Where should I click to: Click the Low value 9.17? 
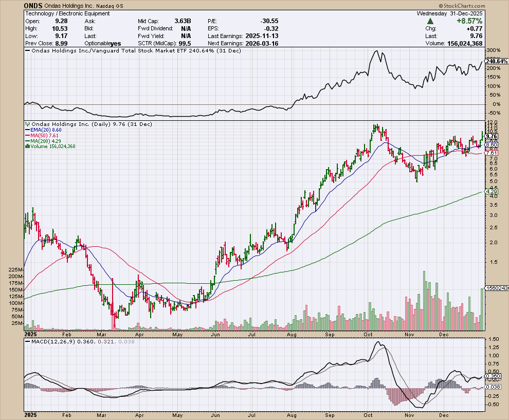(61, 36)
